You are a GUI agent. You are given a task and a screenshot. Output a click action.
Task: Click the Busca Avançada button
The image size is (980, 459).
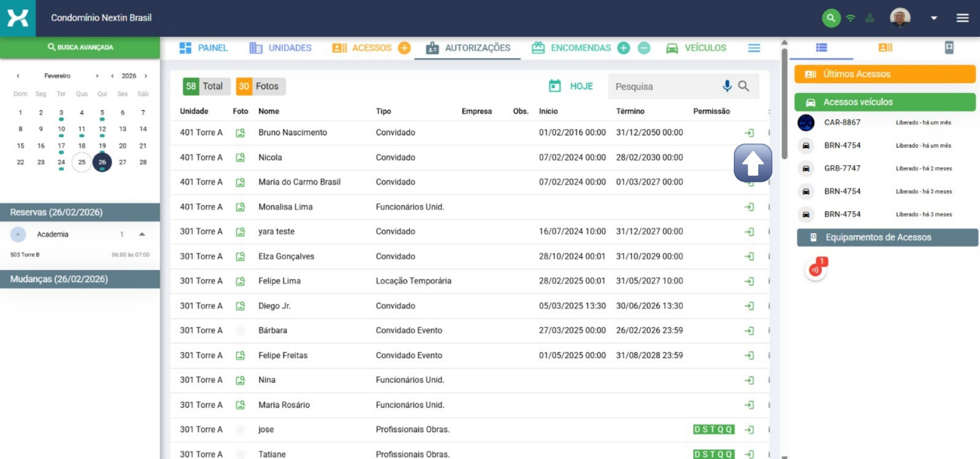click(x=80, y=47)
